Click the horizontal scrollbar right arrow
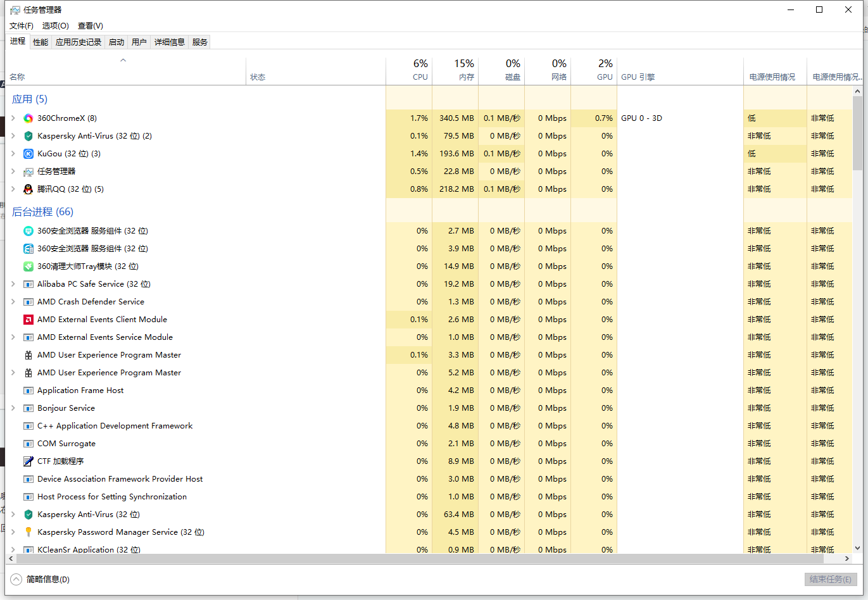This screenshot has height=600, width=868. click(x=847, y=559)
